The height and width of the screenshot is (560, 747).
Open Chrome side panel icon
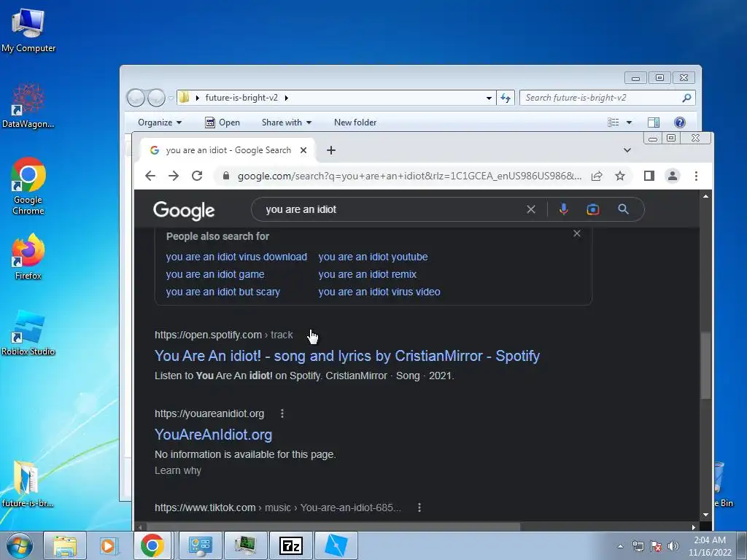649,176
